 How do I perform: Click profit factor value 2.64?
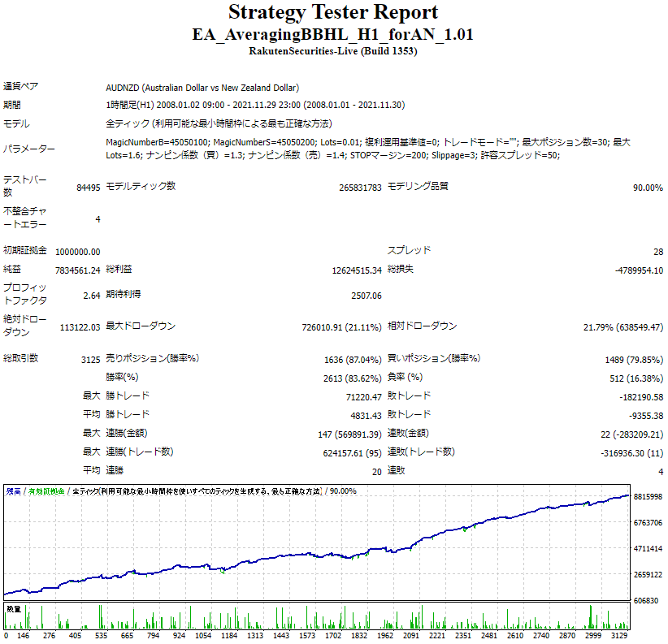pos(92,296)
